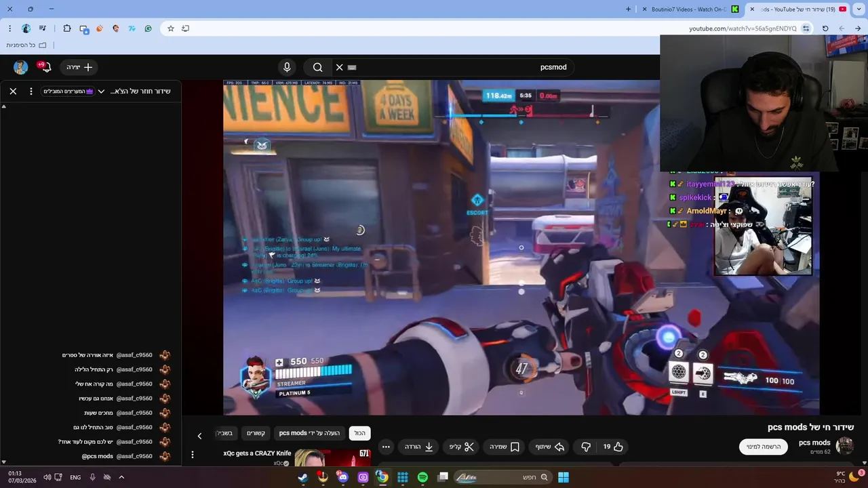868x488 pixels.
Task: Open Chrome from the taskbar
Action: [x=382, y=477]
